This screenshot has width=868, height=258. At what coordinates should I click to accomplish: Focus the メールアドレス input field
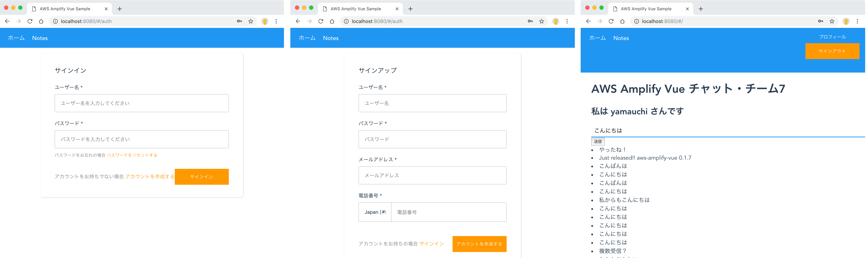coord(432,175)
